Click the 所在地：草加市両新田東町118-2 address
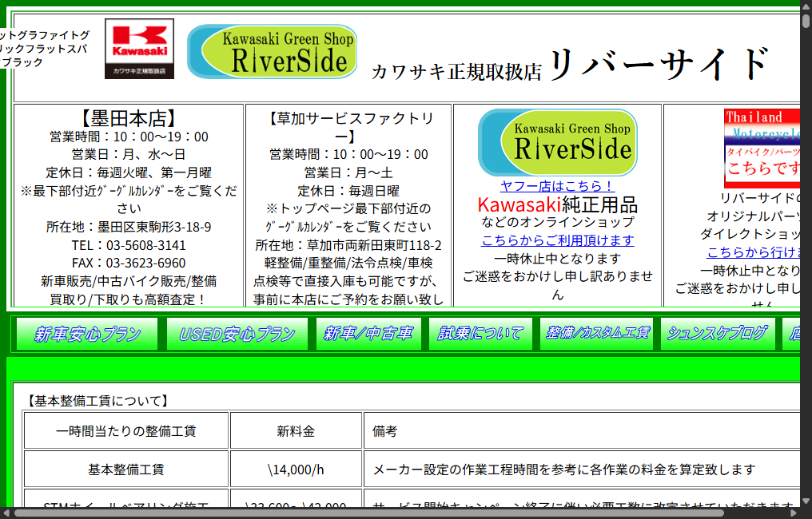 pyautogui.click(x=348, y=245)
